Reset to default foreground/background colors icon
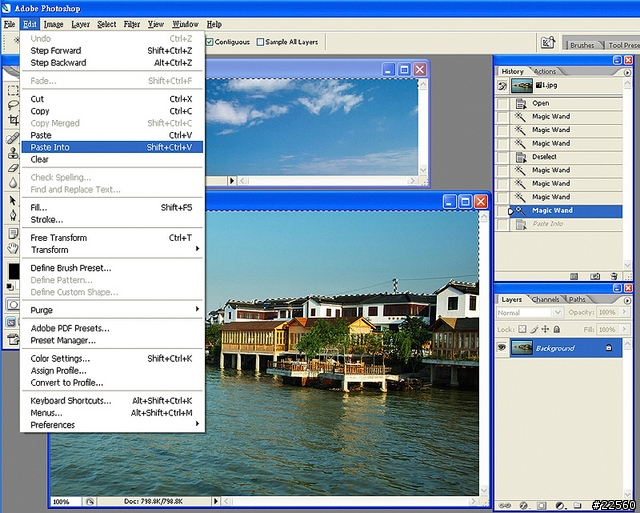The width and height of the screenshot is (640, 513). (x=10, y=286)
